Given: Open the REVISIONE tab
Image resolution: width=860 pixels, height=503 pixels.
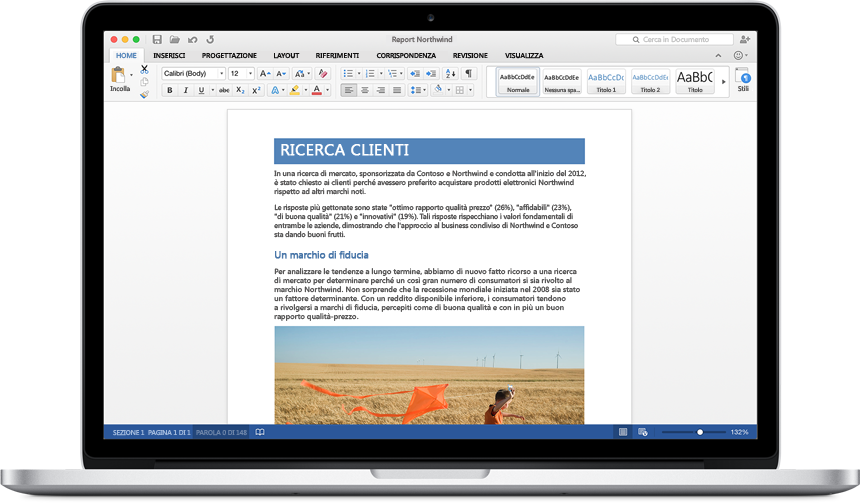Looking at the screenshot, I should tap(470, 55).
